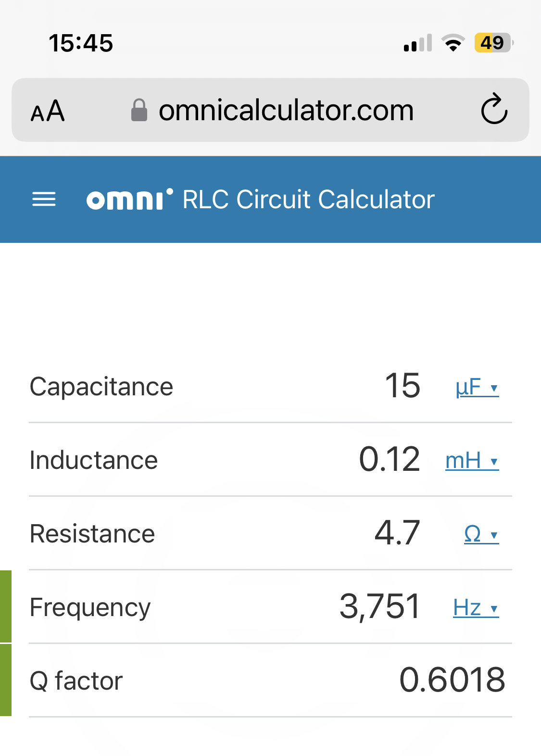This screenshot has width=541, height=756.
Task: Open the Hz frequency unit dropdown
Action: (x=476, y=608)
